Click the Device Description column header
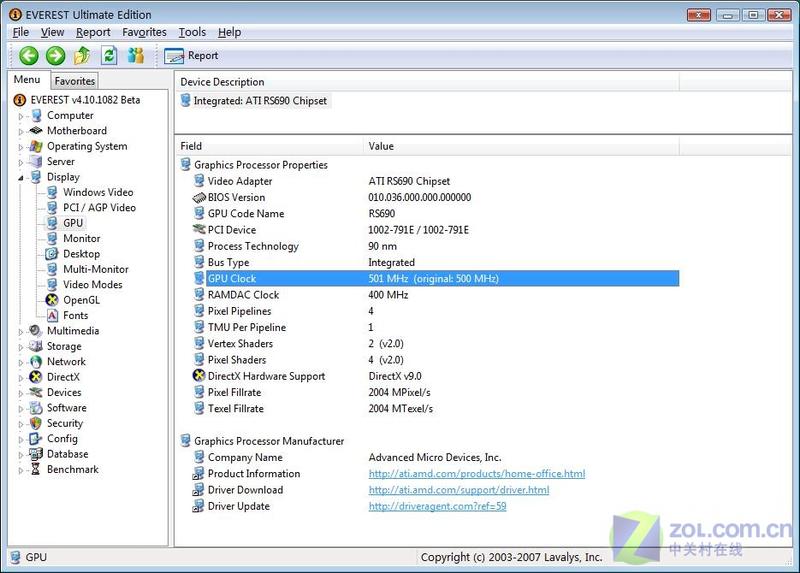This screenshot has height=573, width=800. (x=427, y=82)
